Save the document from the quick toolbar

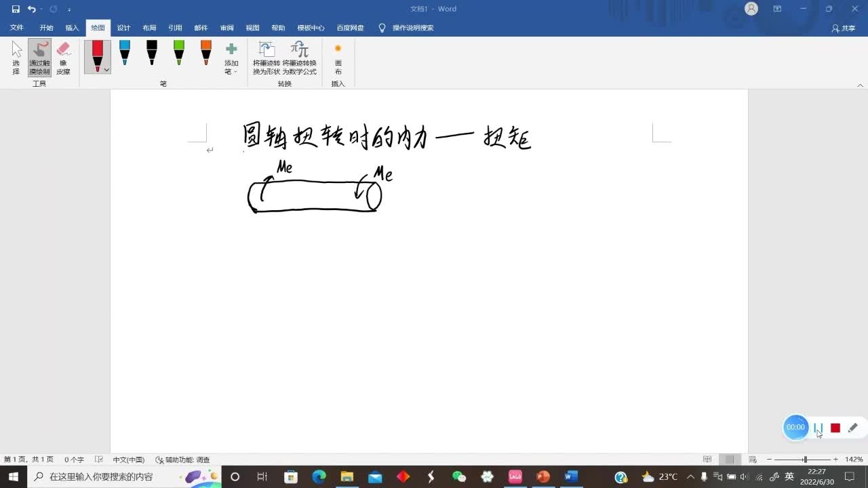point(16,9)
